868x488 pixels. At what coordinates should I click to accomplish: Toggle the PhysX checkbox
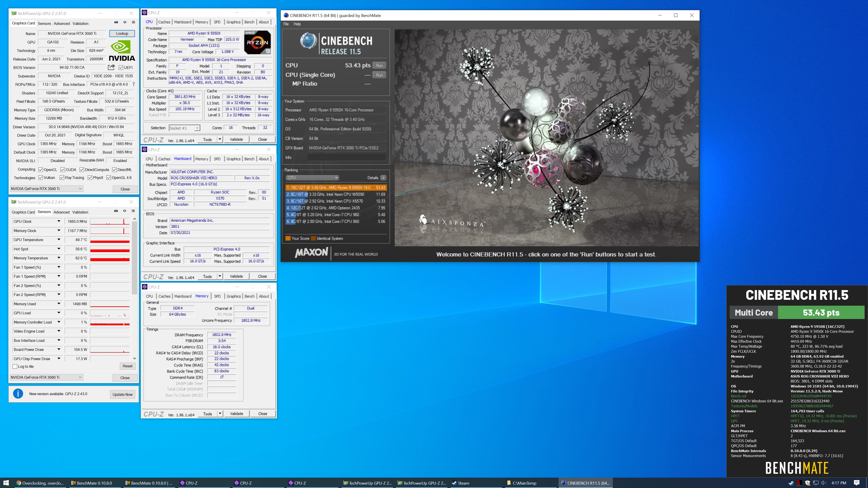coord(90,178)
